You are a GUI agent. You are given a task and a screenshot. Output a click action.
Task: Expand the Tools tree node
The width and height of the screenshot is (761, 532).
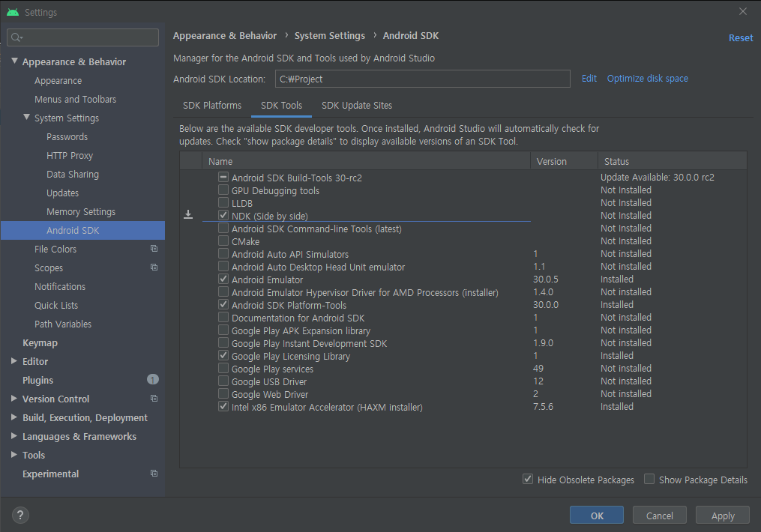(x=14, y=454)
